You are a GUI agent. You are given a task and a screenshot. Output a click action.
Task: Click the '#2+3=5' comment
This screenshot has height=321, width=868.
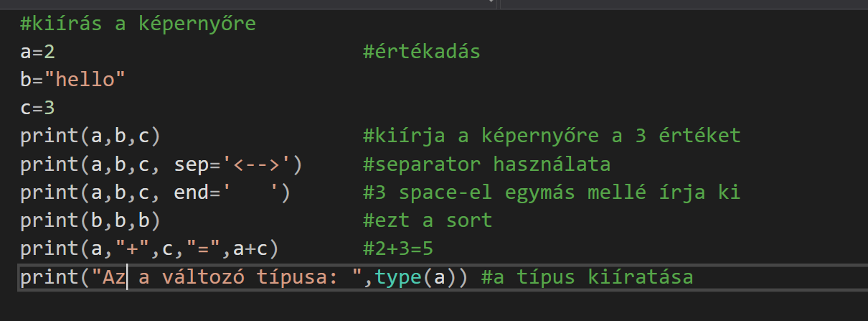coord(398,248)
